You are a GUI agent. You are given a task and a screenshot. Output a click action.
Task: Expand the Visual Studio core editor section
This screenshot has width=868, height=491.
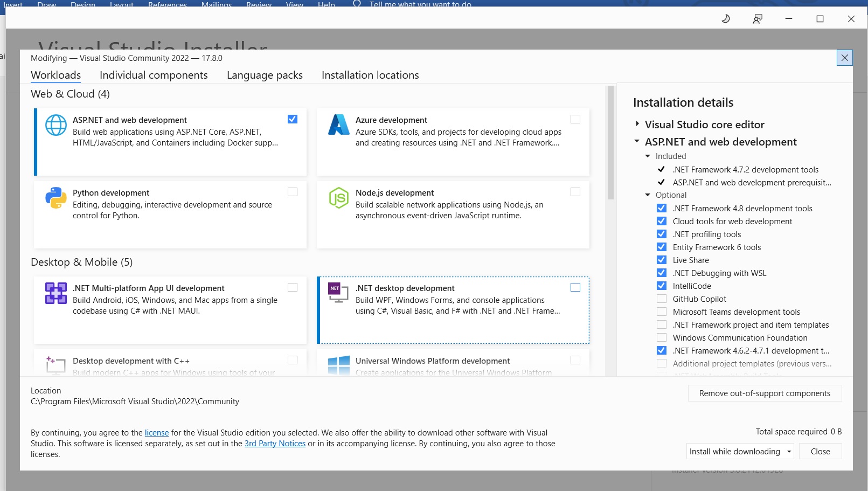coord(637,125)
